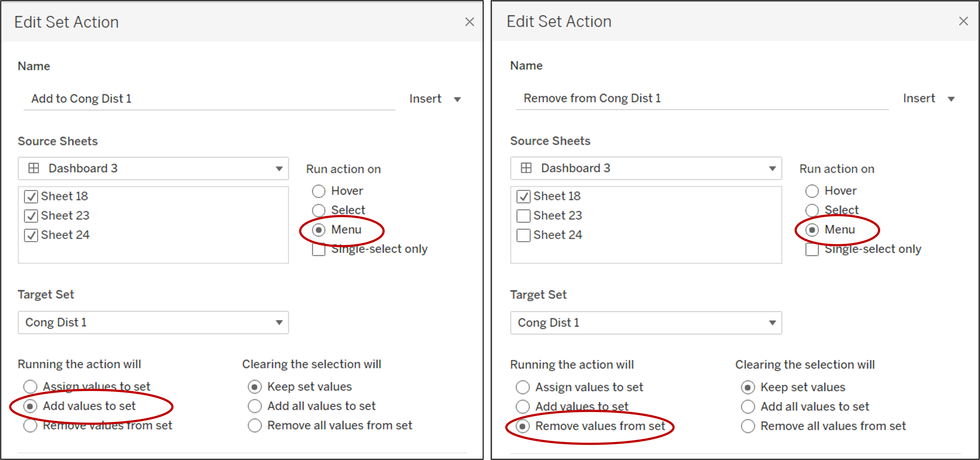Close the Add to Cong Dist 1 dialog

click(x=469, y=22)
